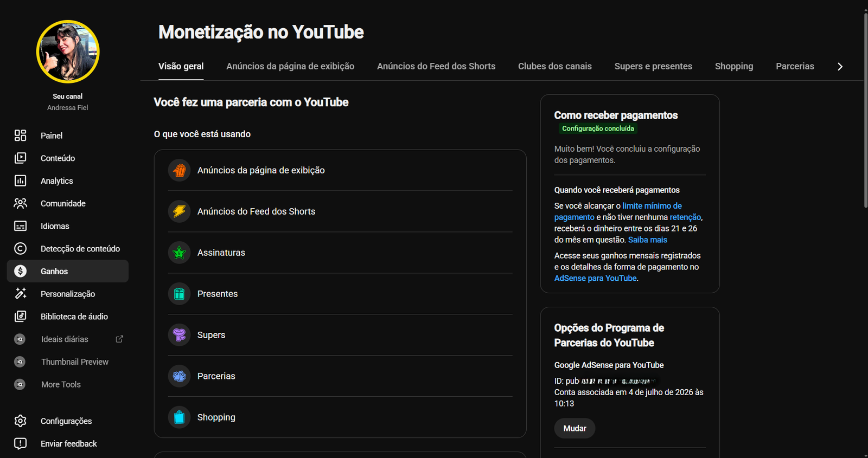Open the retenção link
The height and width of the screenshot is (458, 868).
(685, 217)
